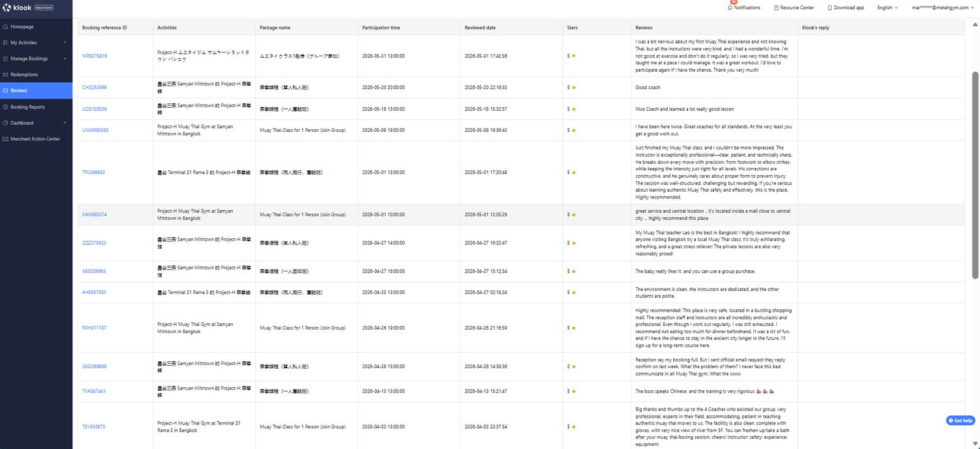Open booking reference KBG209663

(x=94, y=271)
